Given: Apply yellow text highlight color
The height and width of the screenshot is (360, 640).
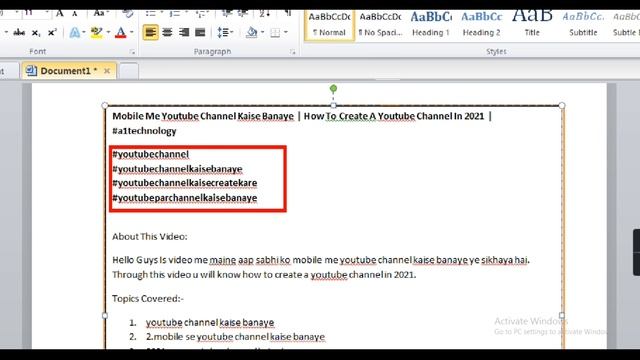Looking at the screenshot, I should 97,32.
